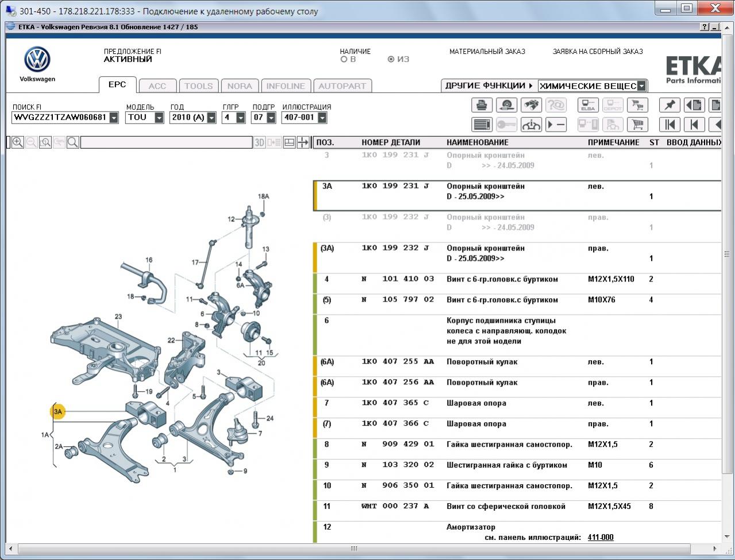Expand the ИЛЛЮСТРАЦИЯ dropdown showing 407-001
Image resolution: width=735 pixels, height=560 pixels.
click(x=322, y=118)
